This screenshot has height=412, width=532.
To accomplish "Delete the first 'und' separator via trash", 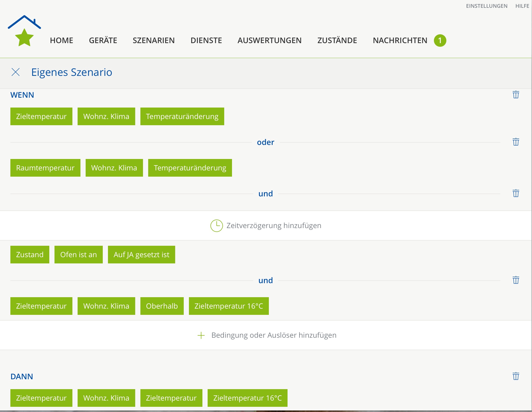I will (516, 193).
